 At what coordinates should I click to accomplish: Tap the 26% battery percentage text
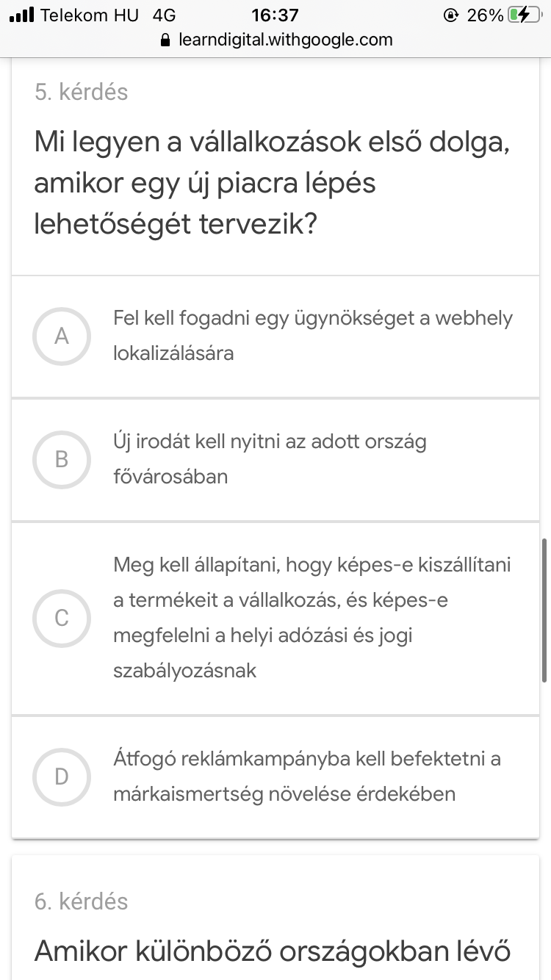(485, 15)
